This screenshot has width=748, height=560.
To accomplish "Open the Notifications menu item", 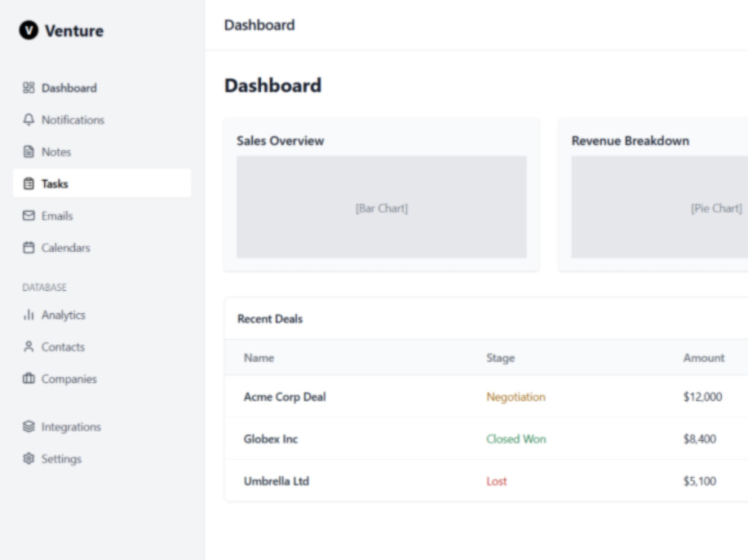I will 102,120.
